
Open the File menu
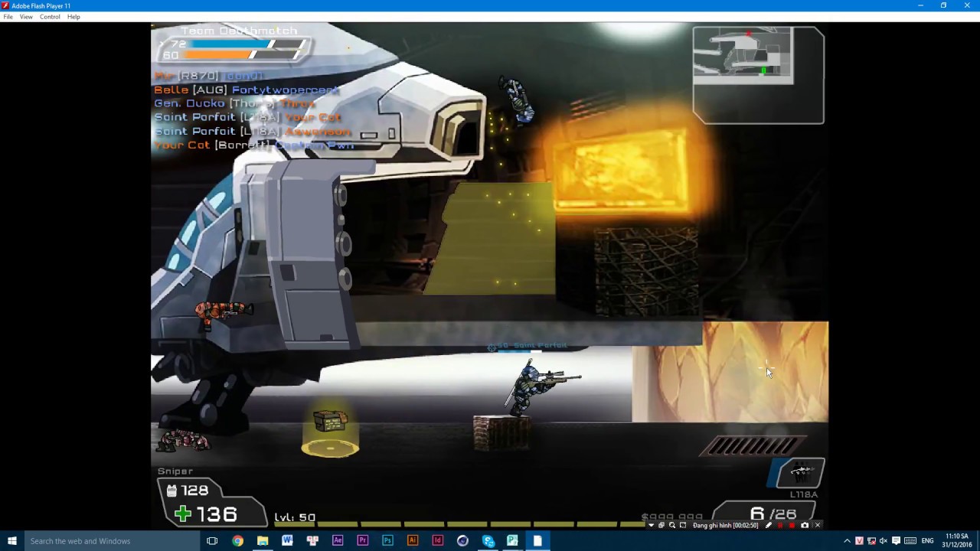pos(8,17)
